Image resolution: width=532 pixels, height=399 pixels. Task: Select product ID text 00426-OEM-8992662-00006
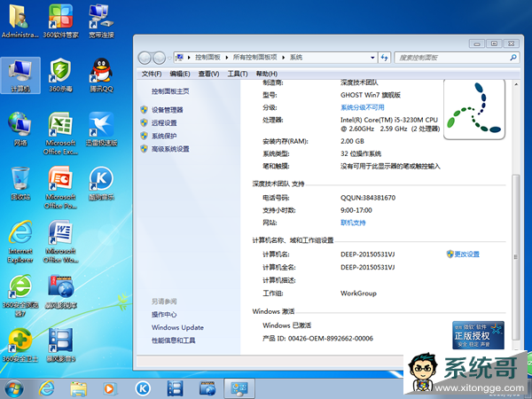coord(331,339)
